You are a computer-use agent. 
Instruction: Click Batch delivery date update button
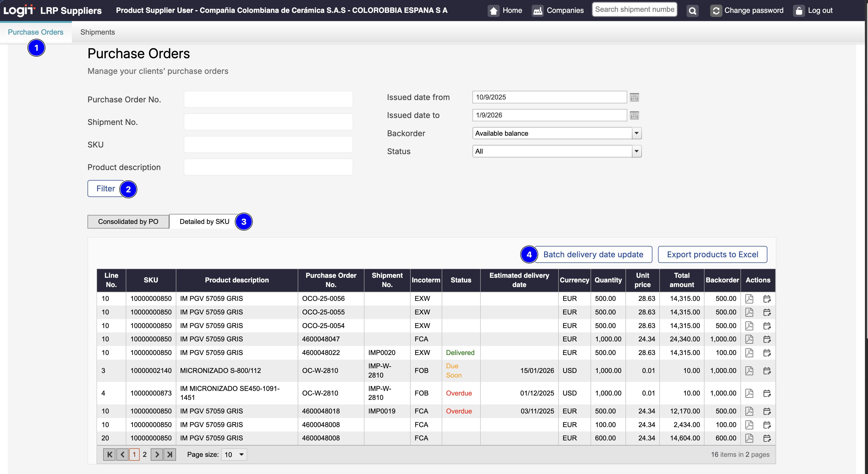593,254
